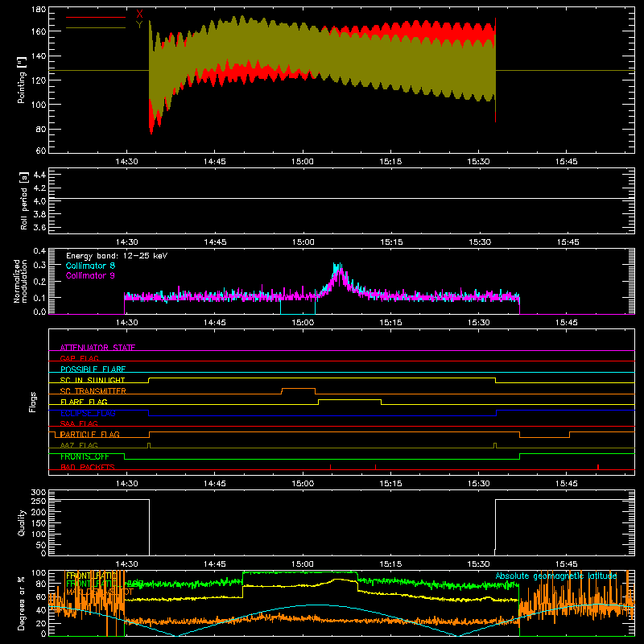
Task: Click the SC_IN_SUNLIGHT flag label
Action: [93, 380]
